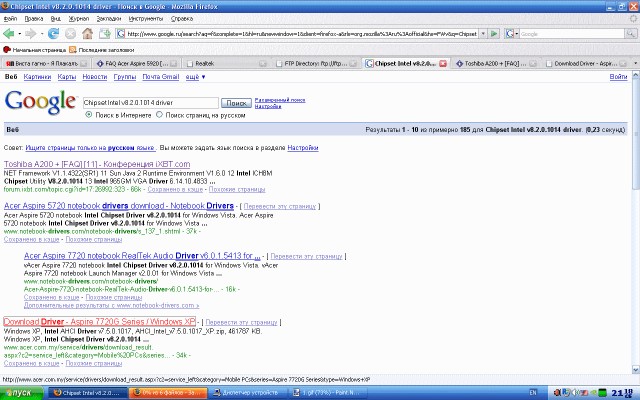Click the EN language indicator in the tray

[x=533, y=393]
